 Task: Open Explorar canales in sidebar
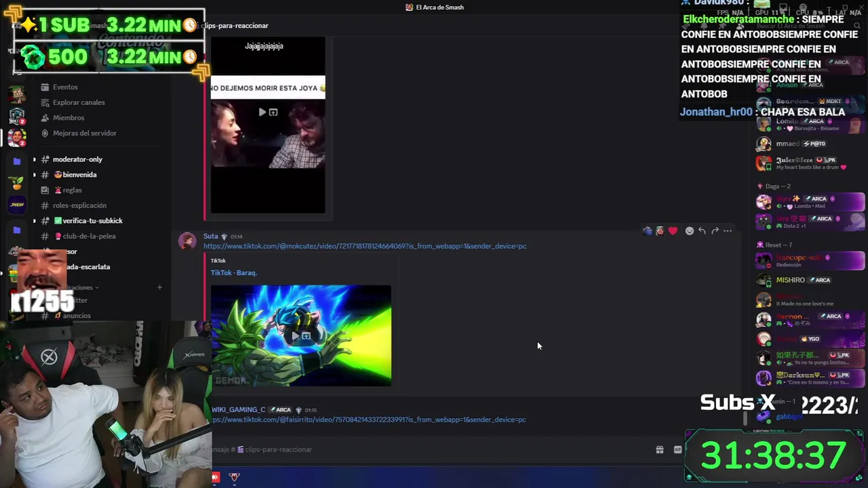point(79,102)
